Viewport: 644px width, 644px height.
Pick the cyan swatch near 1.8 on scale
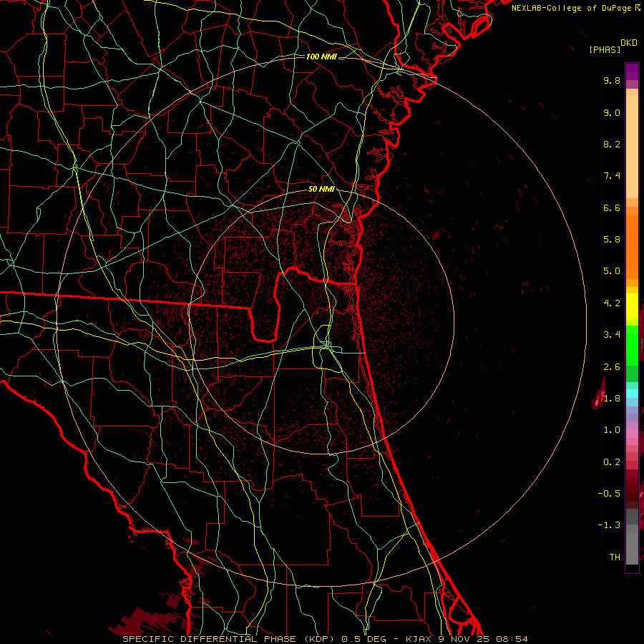click(x=632, y=394)
